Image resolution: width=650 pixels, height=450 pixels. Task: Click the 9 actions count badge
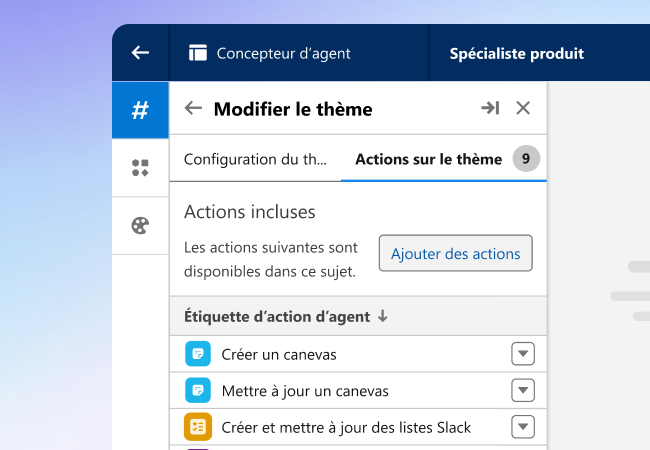526,158
